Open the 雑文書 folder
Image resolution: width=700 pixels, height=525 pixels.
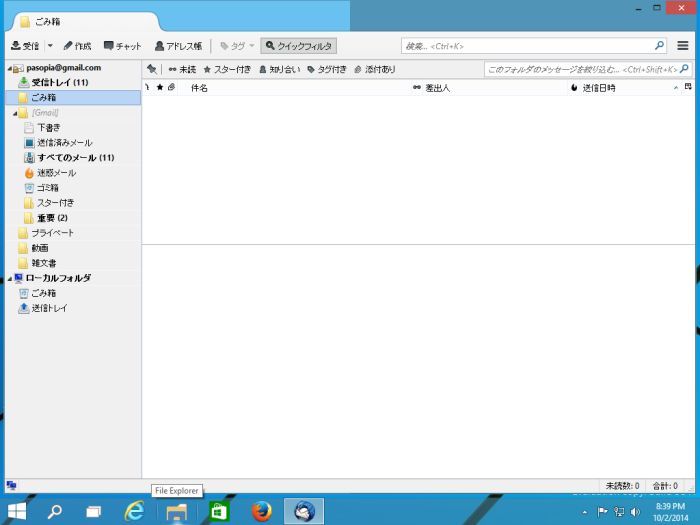click(x=44, y=263)
